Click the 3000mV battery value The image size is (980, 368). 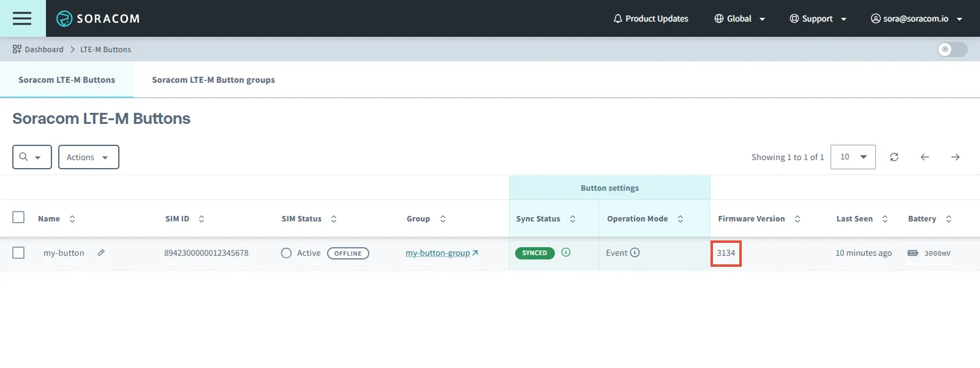[937, 253]
